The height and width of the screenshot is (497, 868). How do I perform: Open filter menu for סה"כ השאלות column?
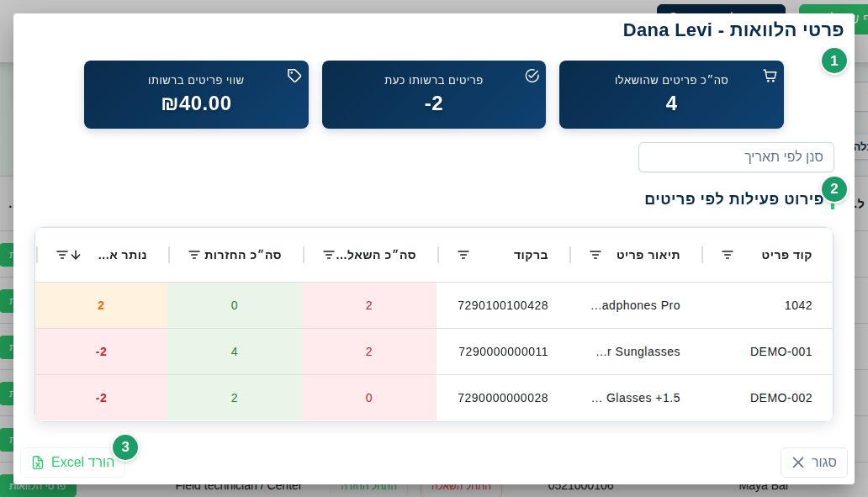tap(328, 255)
